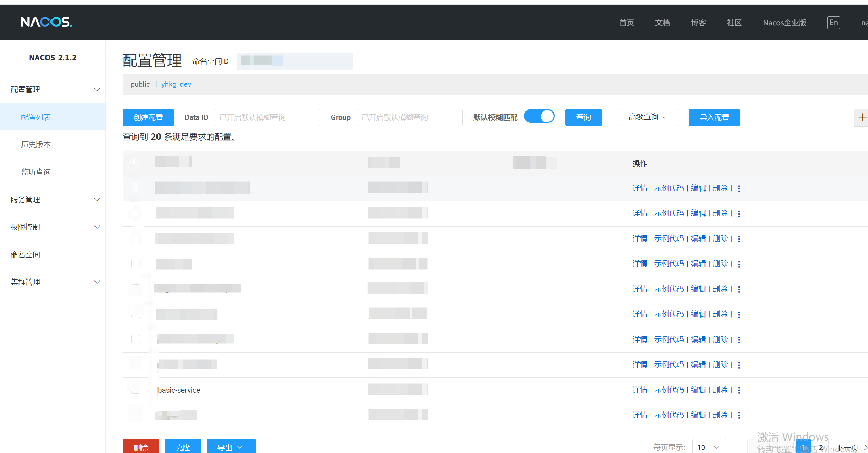Image resolution: width=868 pixels, height=453 pixels.
Task: Go to page 2 of results
Action: [821, 447]
